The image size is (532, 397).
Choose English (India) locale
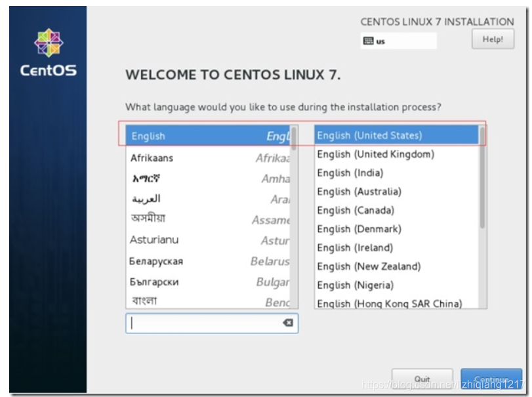396,173
